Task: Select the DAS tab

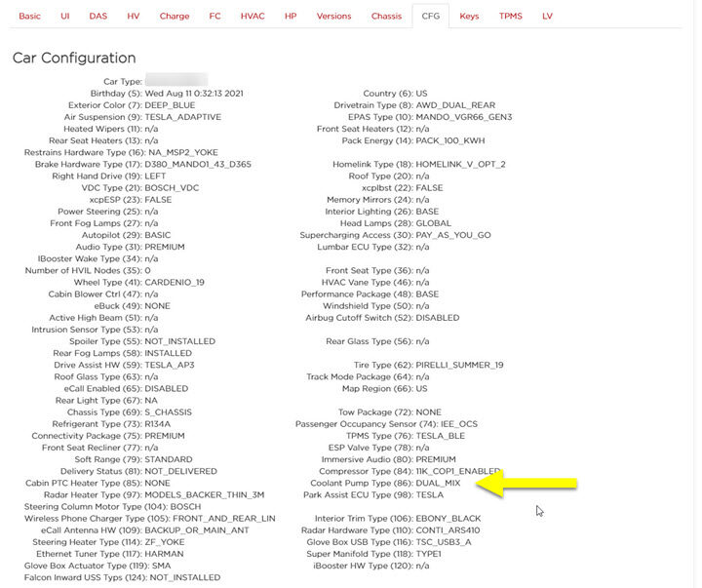Action: click(98, 17)
